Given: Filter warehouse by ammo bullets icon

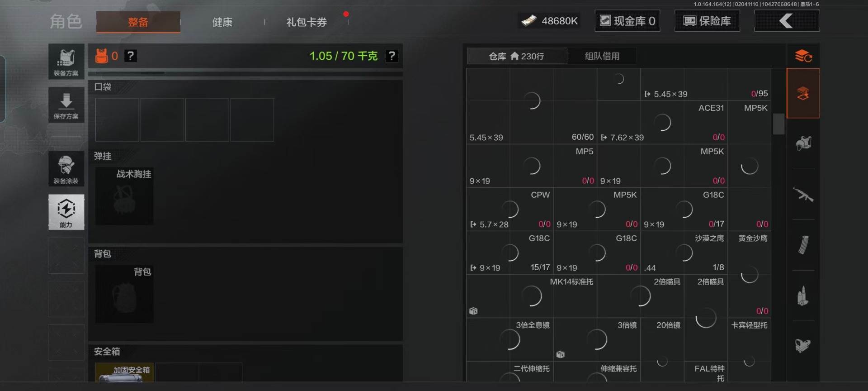Looking at the screenshot, I should (x=803, y=296).
